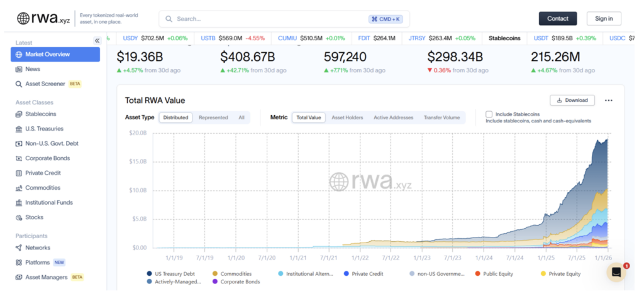Image resolution: width=644 pixels, height=294 pixels.
Task: Click the Asset Screener magnifier icon
Action: [x=19, y=84]
